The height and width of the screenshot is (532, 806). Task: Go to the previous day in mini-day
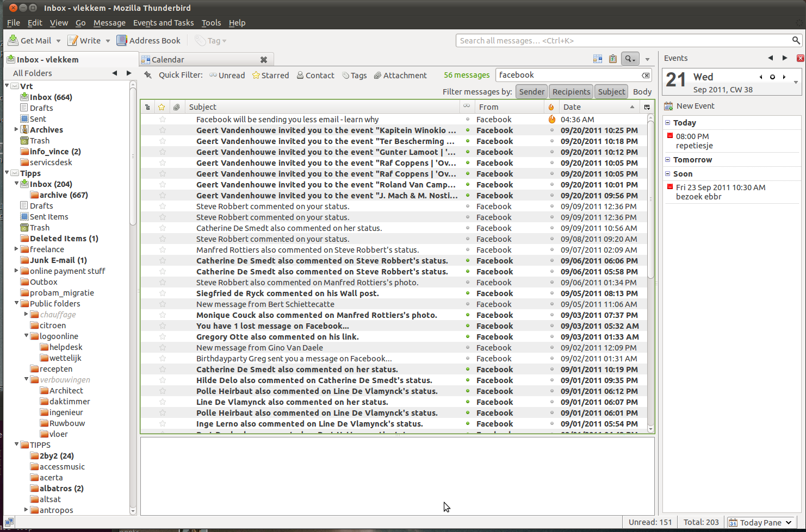761,77
